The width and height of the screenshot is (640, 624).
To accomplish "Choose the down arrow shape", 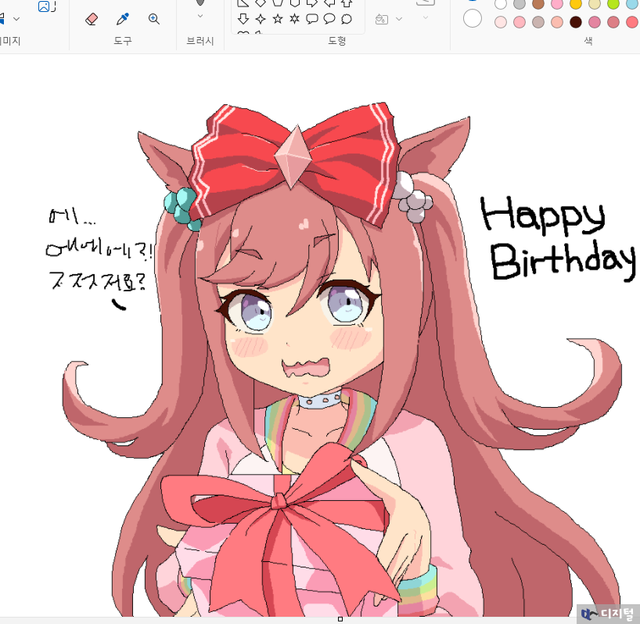I will [x=243, y=19].
